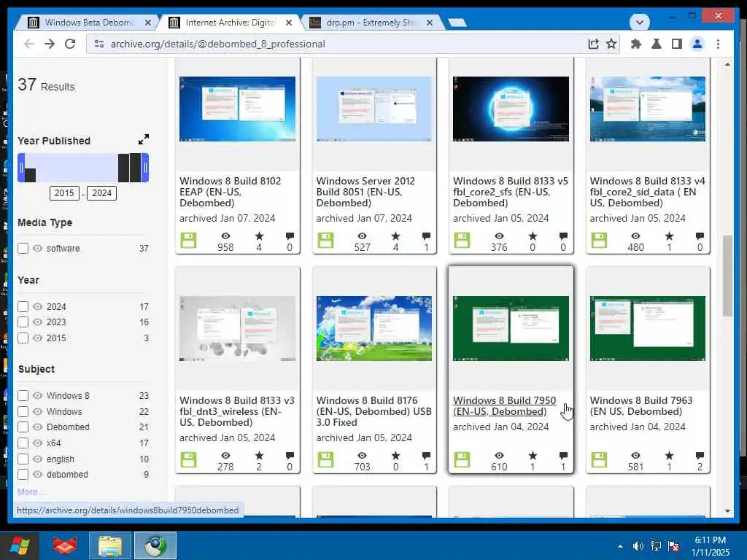
Task: Check the capitalized Debombed subject checkbox
Action: coord(23,427)
